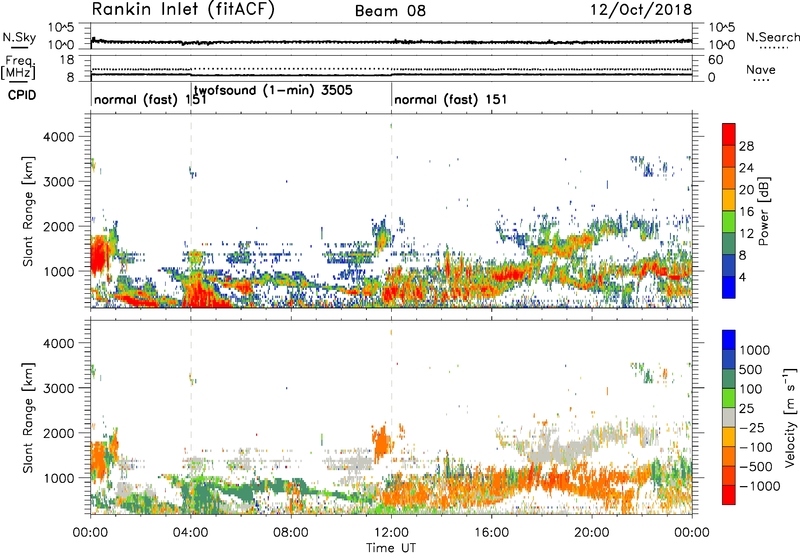Click the '18' tick on the frequency axis
The image size is (800, 554).
(67, 60)
